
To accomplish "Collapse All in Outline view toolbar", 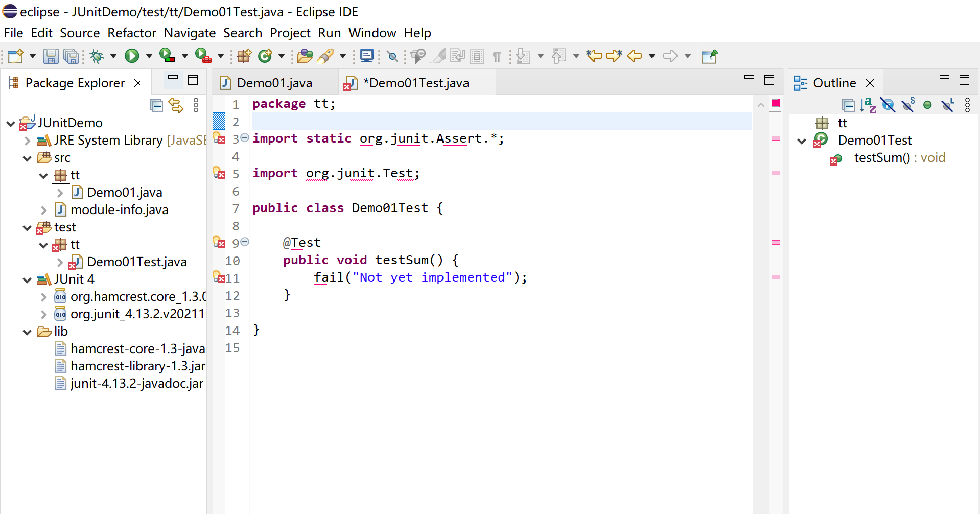I will point(848,105).
